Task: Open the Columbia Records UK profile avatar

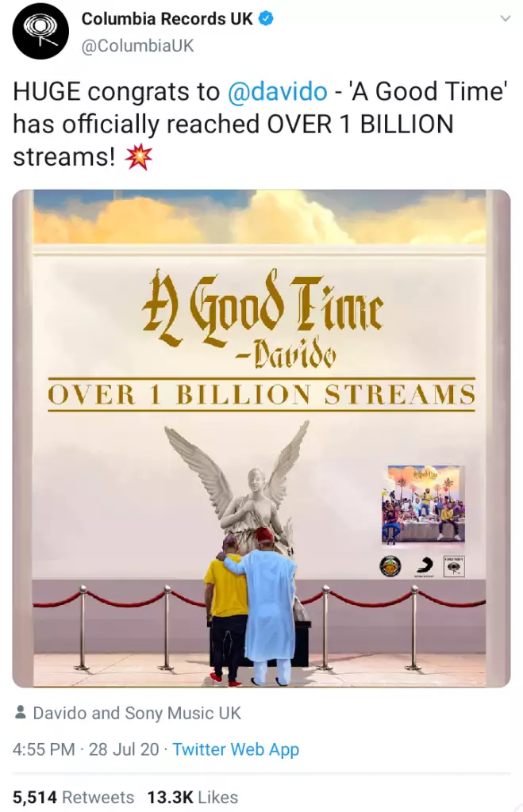Action: coord(40,32)
